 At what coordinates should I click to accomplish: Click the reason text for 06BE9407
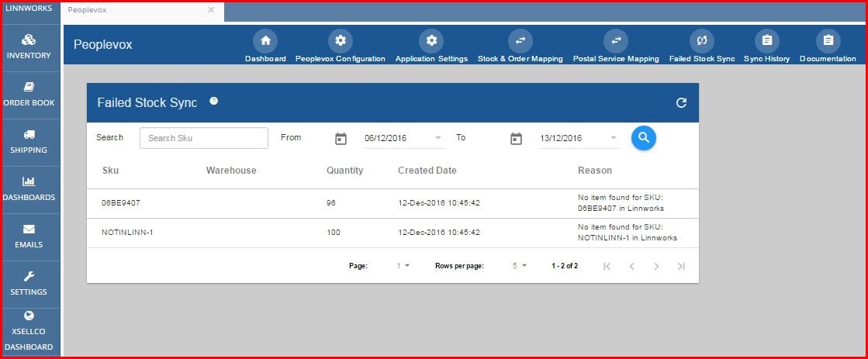(x=621, y=203)
